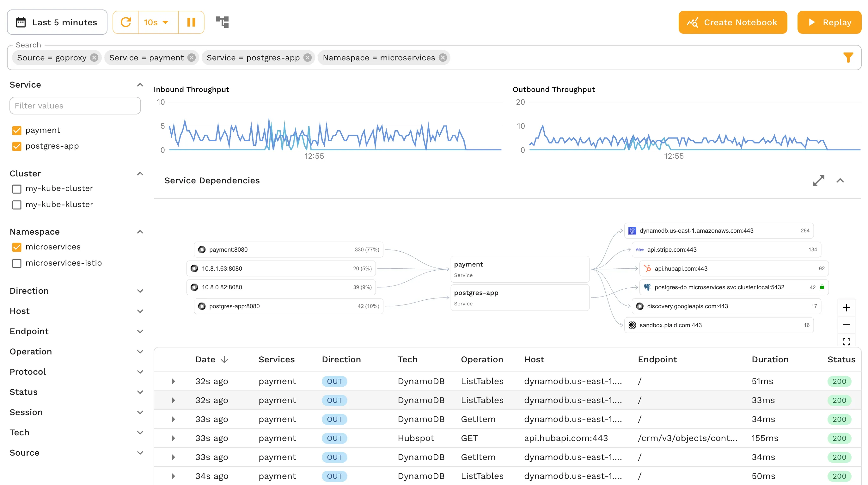This screenshot has width=868, height=485.
Task: Click the Replay button
Action: 829,22
